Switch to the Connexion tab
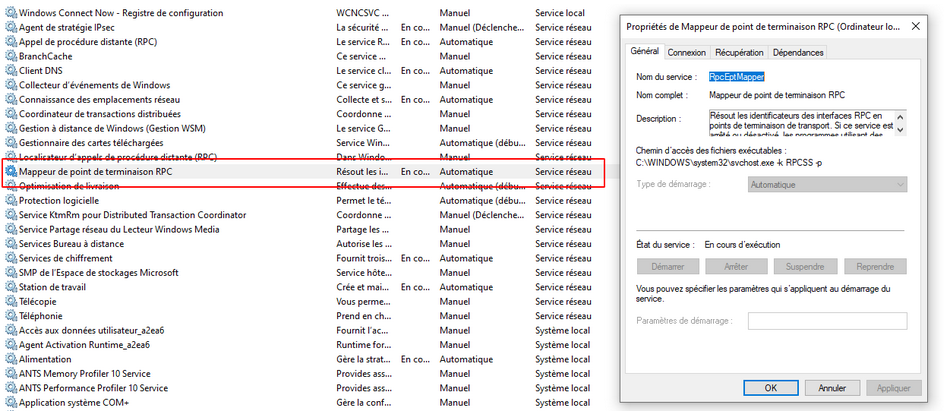This screenshot has height=418, width=944. [686, 52]
